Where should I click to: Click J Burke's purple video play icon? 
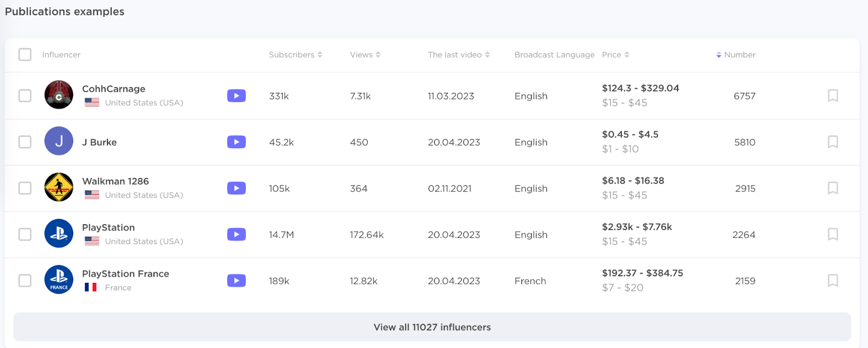[236, 142]
